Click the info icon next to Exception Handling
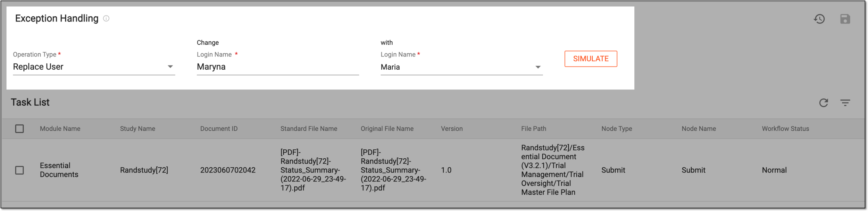868x211 pixels. pos(106,18)
